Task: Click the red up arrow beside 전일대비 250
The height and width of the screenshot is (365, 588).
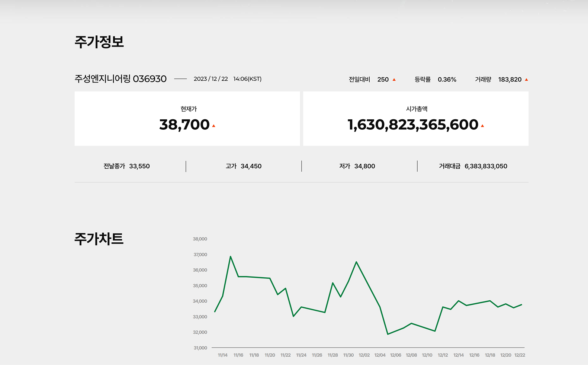Action: (394, 80)
